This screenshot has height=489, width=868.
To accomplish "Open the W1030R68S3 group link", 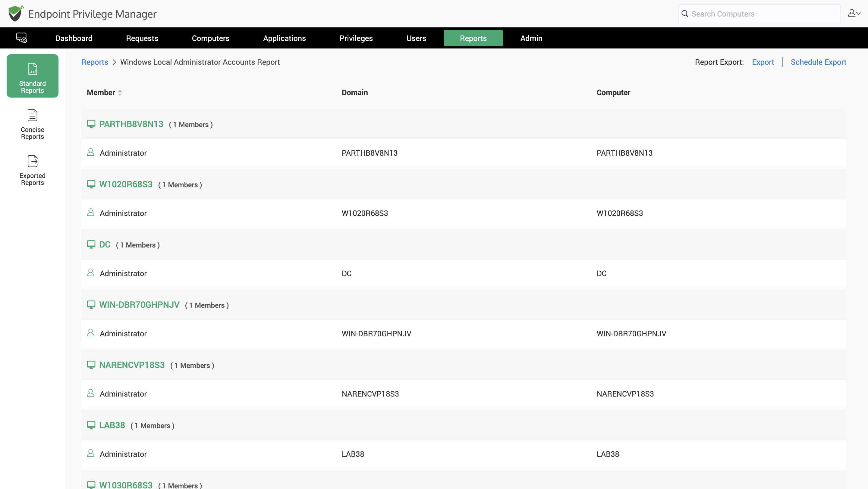I will tap(126, 485).
